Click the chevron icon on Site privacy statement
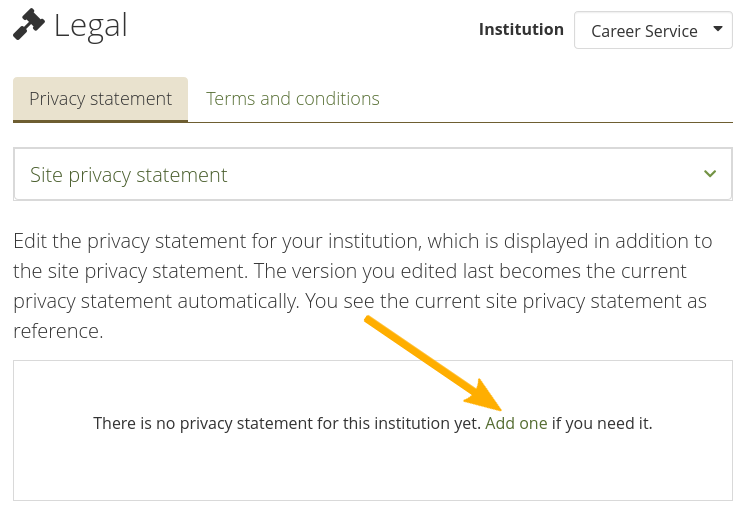This screenshot has height=506, width=739. click(710, 174)
